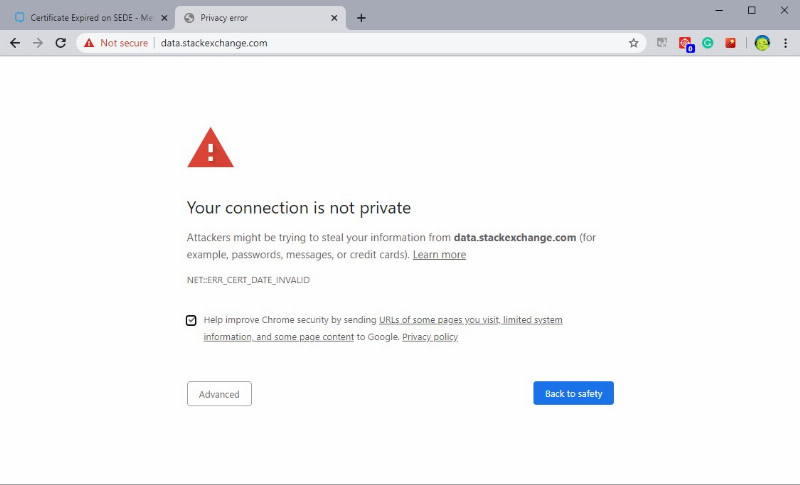Open the profile avatar in the toolbar
This screenshot has height=485, width=800.
[x=762, y=43]
